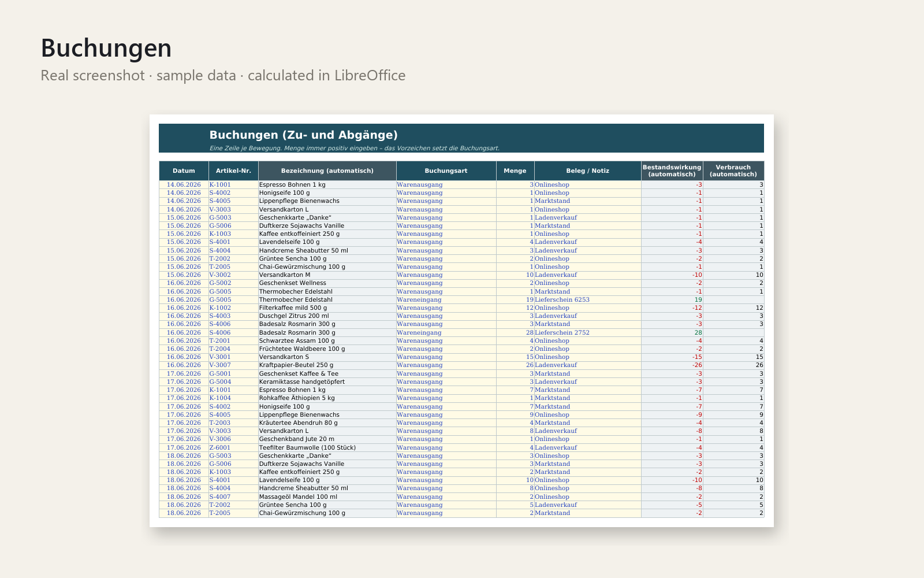This screenshot has width=924, height=578.
Task: Click the 'Bezeichnung (automatisch)' header cell
Action: pyautogui.click(x=327, y=171)
